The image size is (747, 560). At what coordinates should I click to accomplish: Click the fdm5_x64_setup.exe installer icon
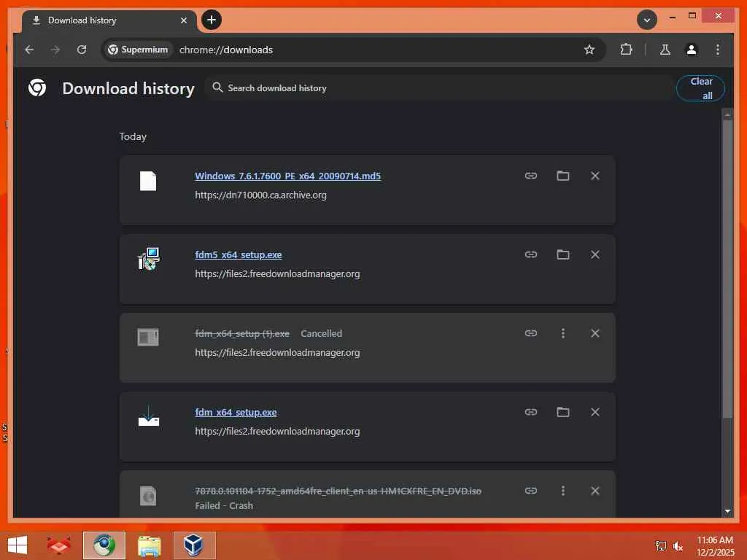148,259
